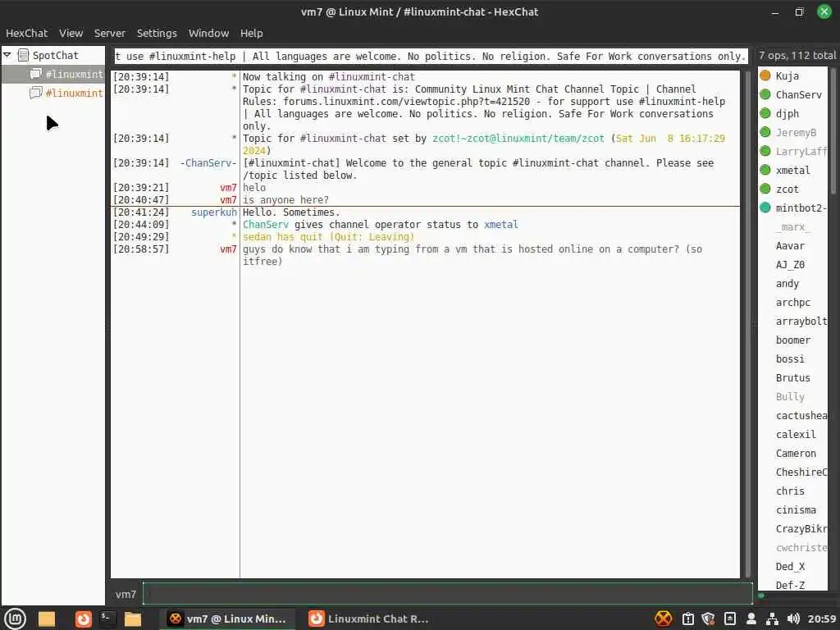Click the vm7 nickname button
This screenshot has height=630, width=840.
point(126,594)
